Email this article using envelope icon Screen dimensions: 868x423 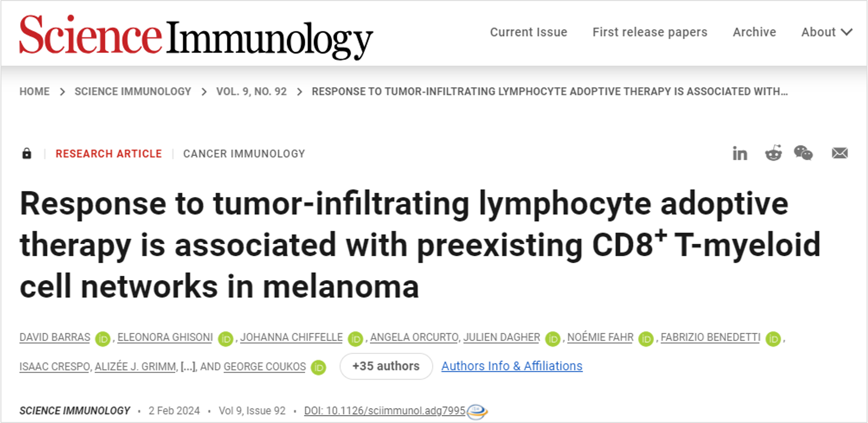pos(840,153)
